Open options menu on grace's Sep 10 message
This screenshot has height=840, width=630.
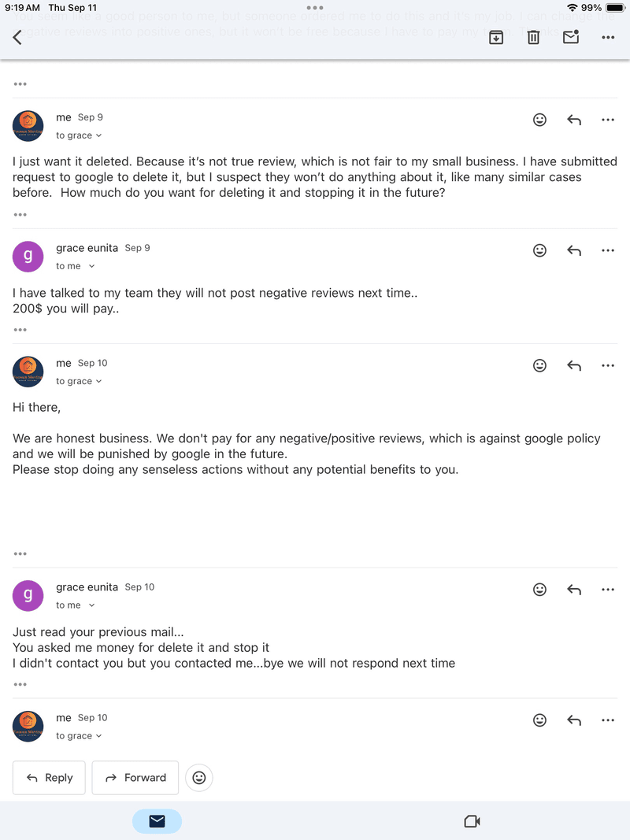[607, 590]
